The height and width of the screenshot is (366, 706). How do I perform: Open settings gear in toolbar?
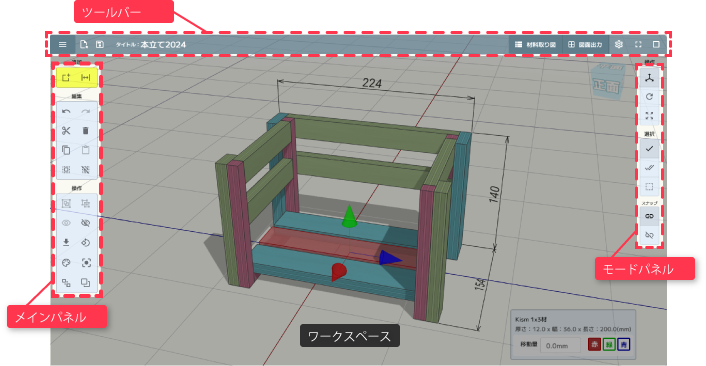[x=619, y=45]
